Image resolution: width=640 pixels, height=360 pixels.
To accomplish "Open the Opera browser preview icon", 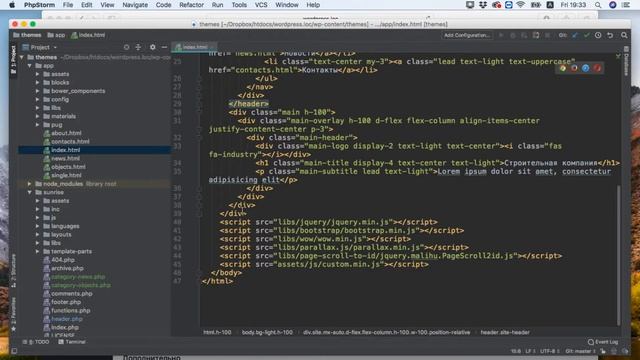I will (597, 68).
